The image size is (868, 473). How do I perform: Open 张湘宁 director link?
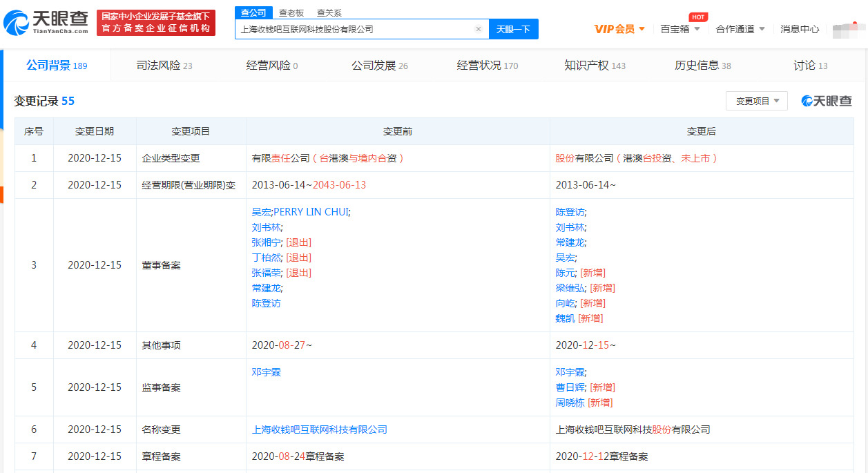[x=267, y=242]
